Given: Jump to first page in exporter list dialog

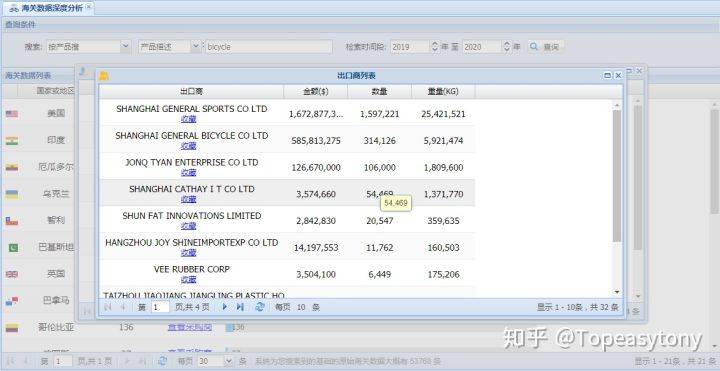Looking at the screenshot, I should pyautogui.click(x=107, y=307).
